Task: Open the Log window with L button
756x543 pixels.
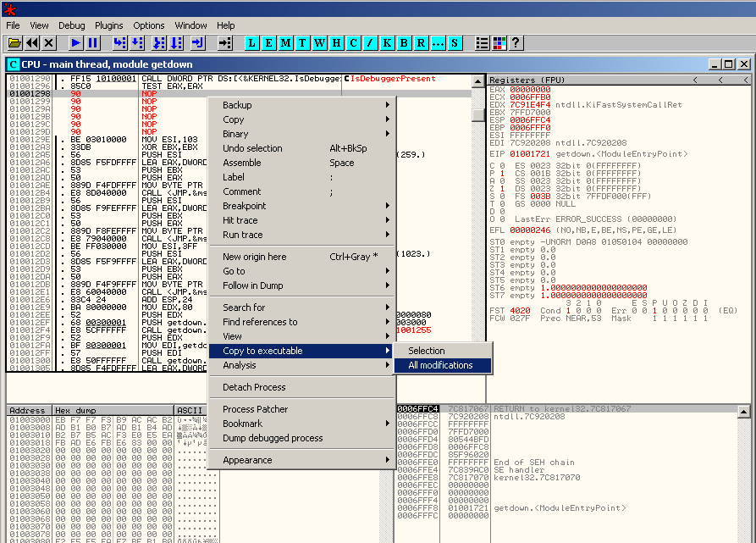Action: click(x=253, y=42)
